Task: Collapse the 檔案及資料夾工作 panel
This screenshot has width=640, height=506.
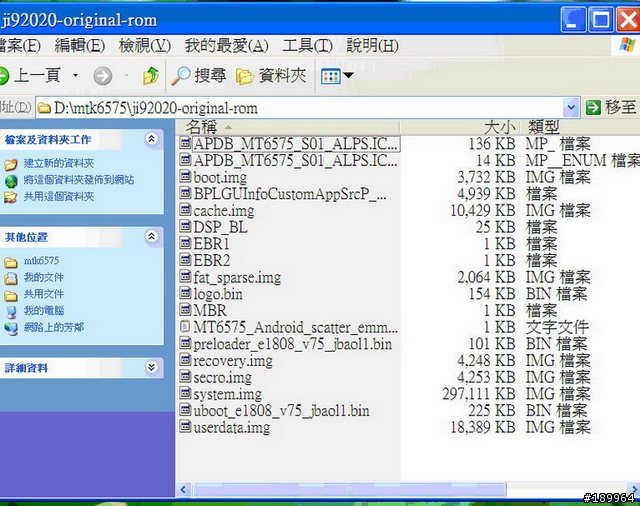Action: tap(151, 139)
